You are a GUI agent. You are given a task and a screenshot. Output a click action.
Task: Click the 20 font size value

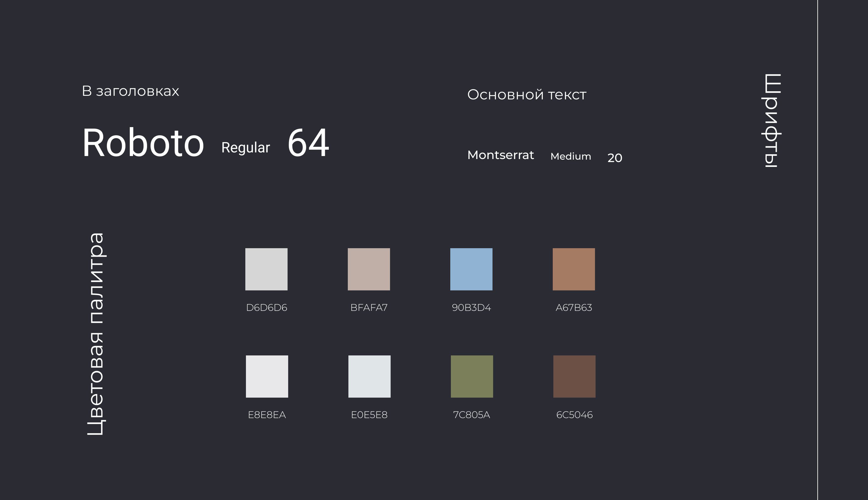pyautogui.click(x=615, y=158)
